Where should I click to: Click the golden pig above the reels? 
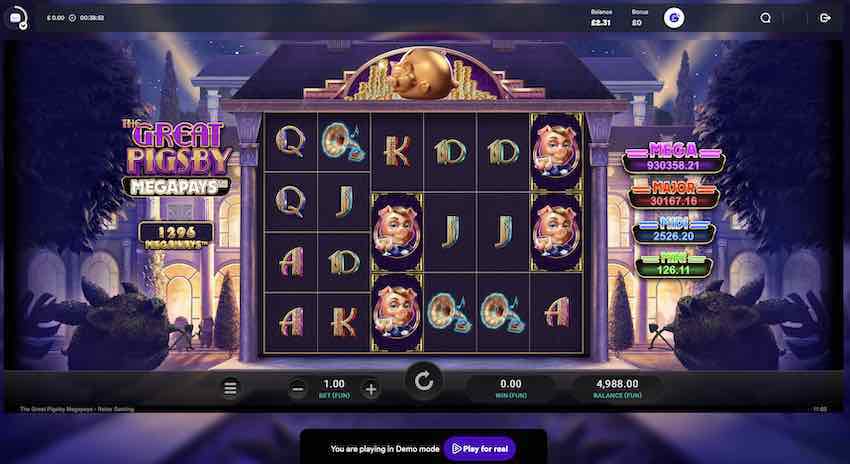422,75
